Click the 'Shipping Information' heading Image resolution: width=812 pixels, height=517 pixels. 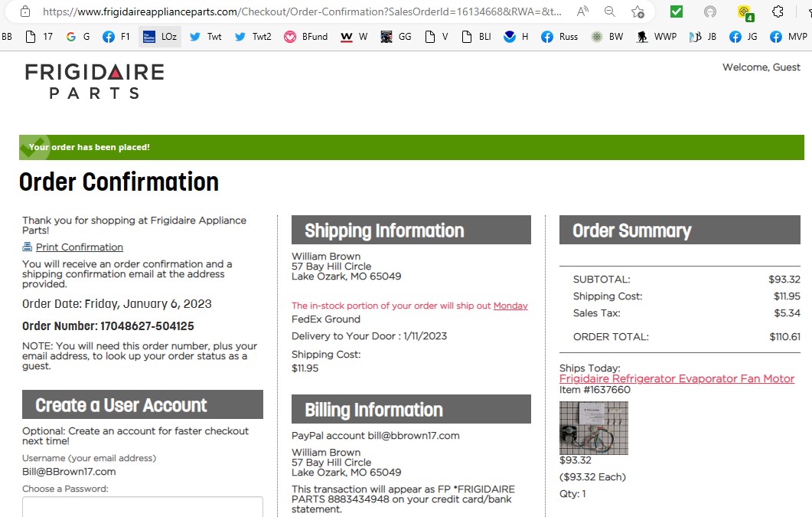[384, 231]
